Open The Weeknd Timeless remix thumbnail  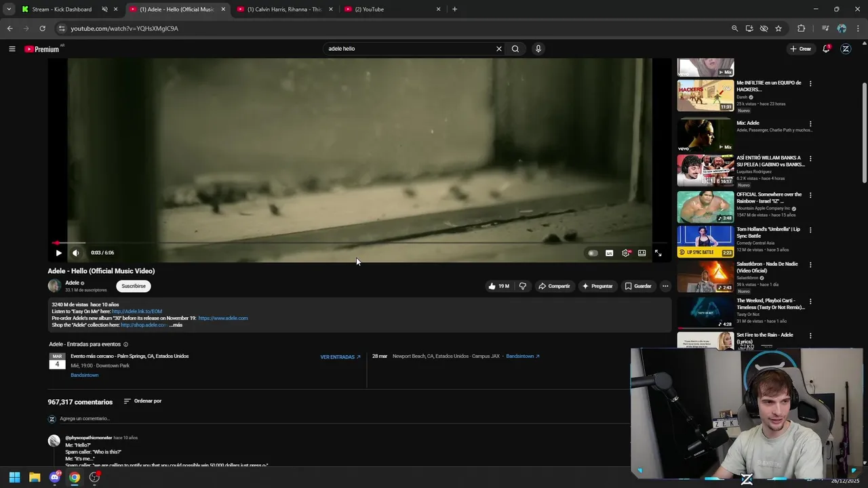coord(705,312)
